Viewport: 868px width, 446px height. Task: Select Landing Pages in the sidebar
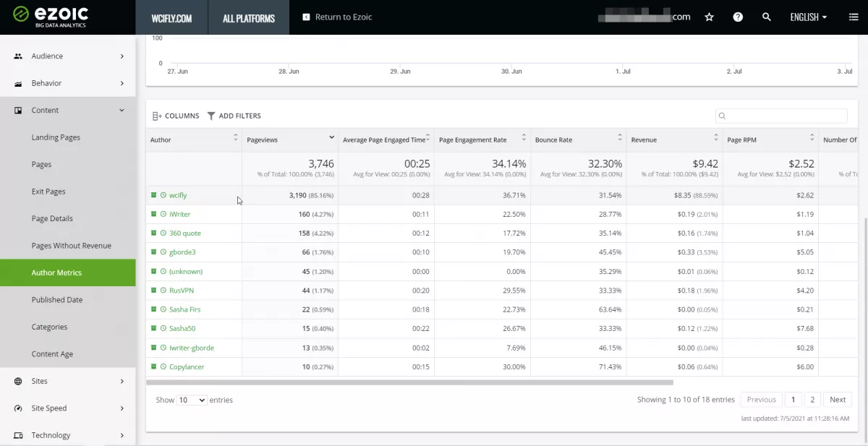56,137
